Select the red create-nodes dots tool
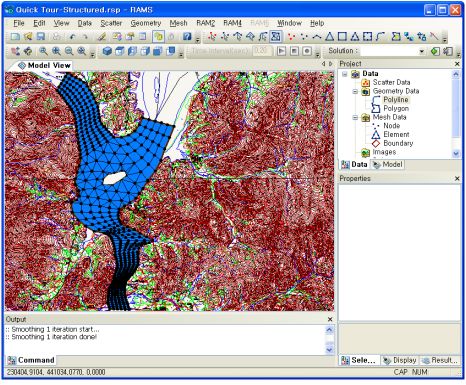Image resolution: width=466 pixels, height=385 pixels. click(291, 37)
